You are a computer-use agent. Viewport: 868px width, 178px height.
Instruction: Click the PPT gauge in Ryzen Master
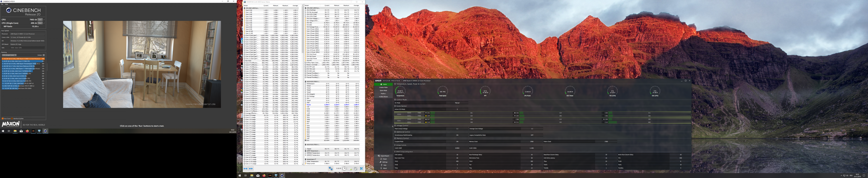click(x=485, y=91)
